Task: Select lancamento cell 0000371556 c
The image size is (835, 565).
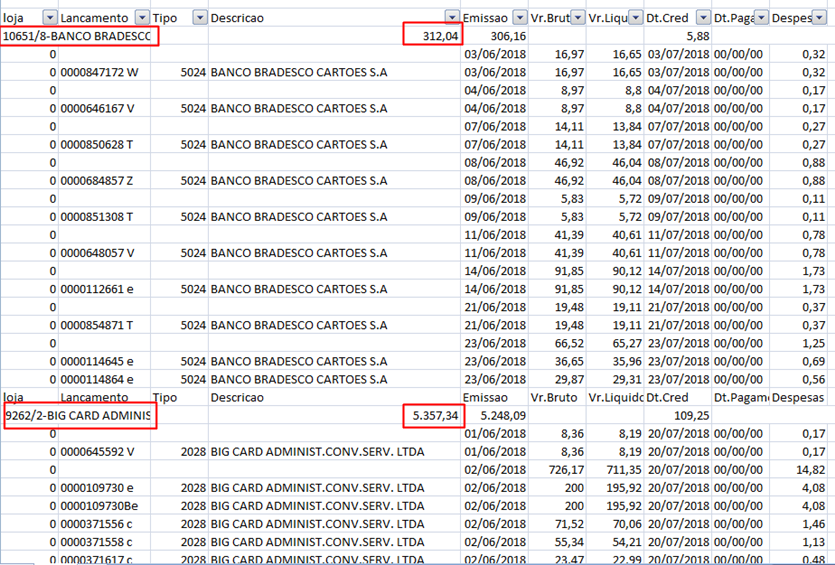Action: pos(104,524)
